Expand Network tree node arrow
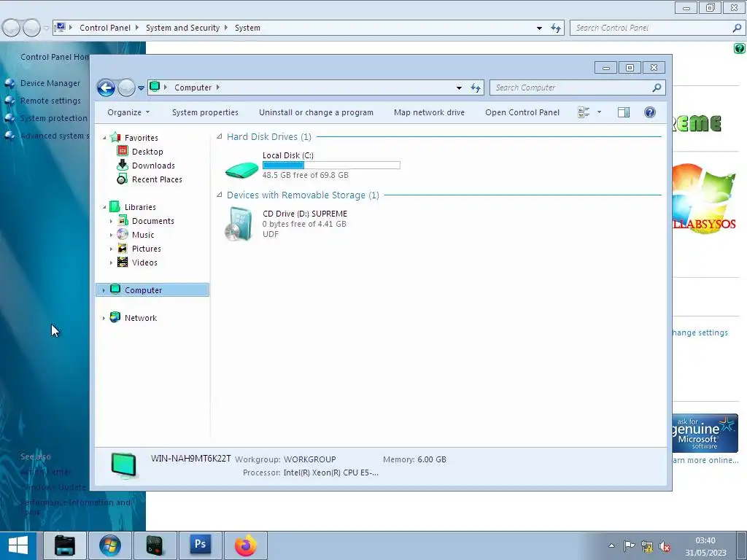The height and width of the screenshot is (560, 747). [x=104, y=318]
